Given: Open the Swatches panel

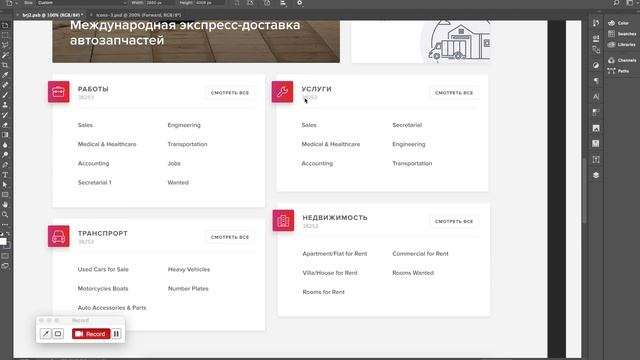Looking at the screenshot, I should tap(622, 34).
